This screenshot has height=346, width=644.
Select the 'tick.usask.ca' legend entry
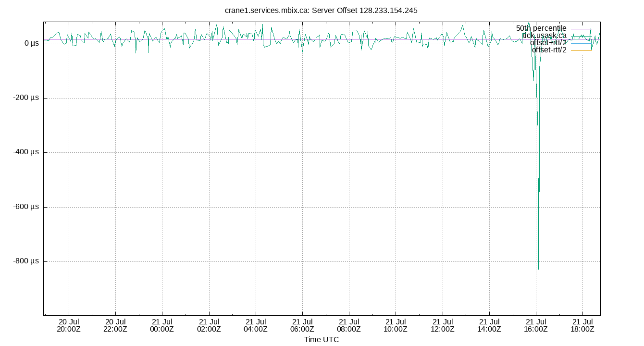click(545, 36)
